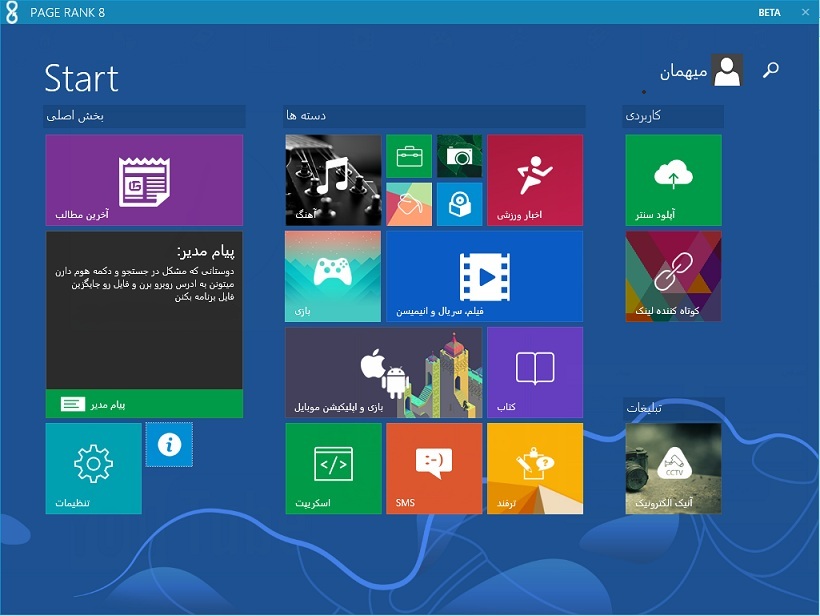Open the book (کتاب) tile
Viewport: 820px width, 616px height.
tap(535, 372)
